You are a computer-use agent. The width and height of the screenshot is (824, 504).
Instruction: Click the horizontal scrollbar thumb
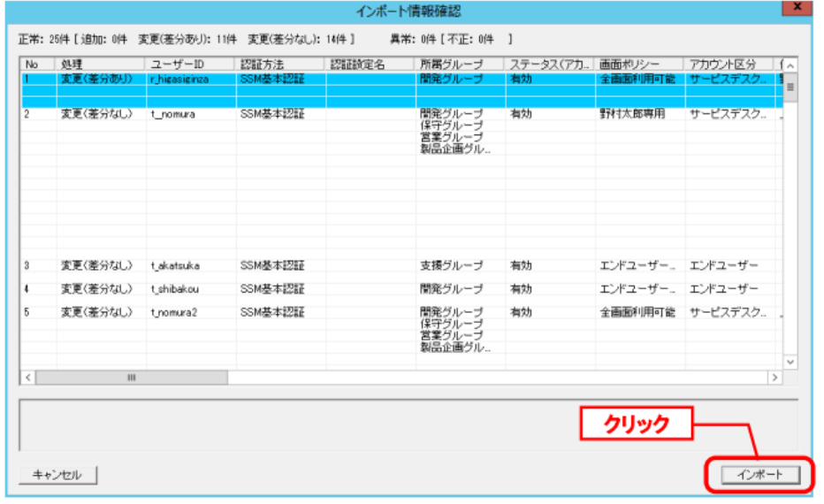point(132,378)
